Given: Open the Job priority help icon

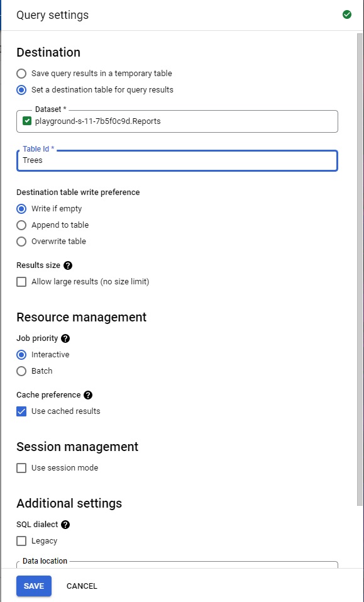Looking at the screenshot, I should click(65, 338).
